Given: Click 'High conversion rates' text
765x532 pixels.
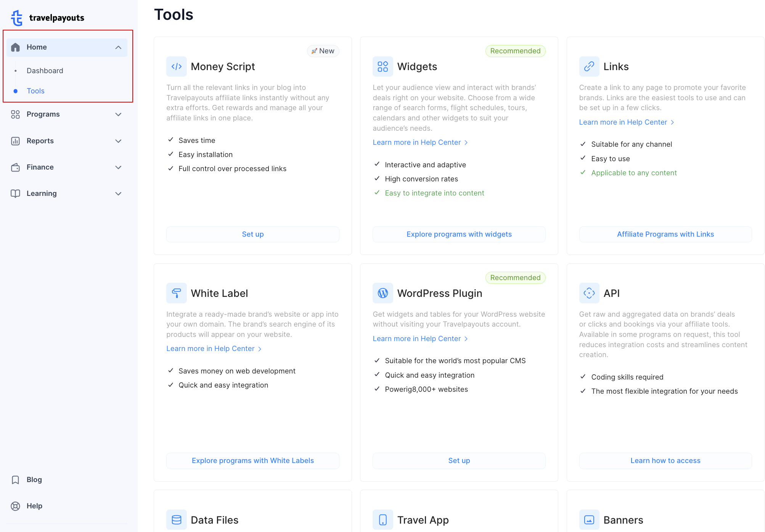Looking at the screenshot, I should coord(421,179).
